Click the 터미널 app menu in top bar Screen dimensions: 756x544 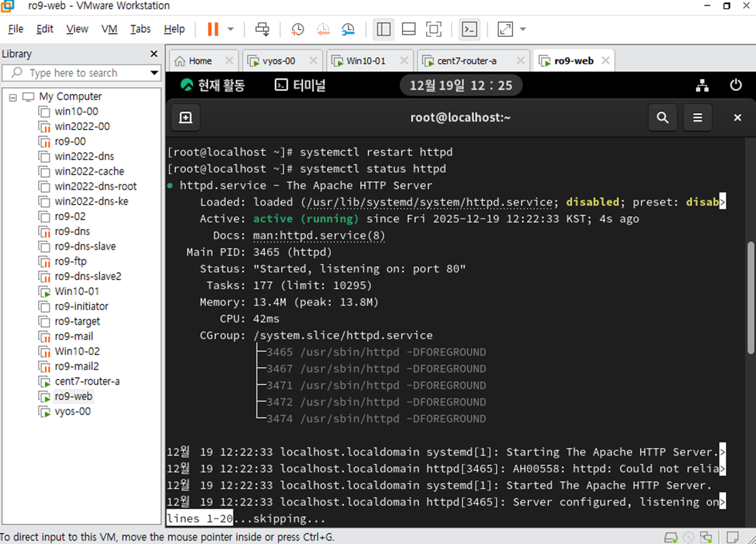click(300, 85)
